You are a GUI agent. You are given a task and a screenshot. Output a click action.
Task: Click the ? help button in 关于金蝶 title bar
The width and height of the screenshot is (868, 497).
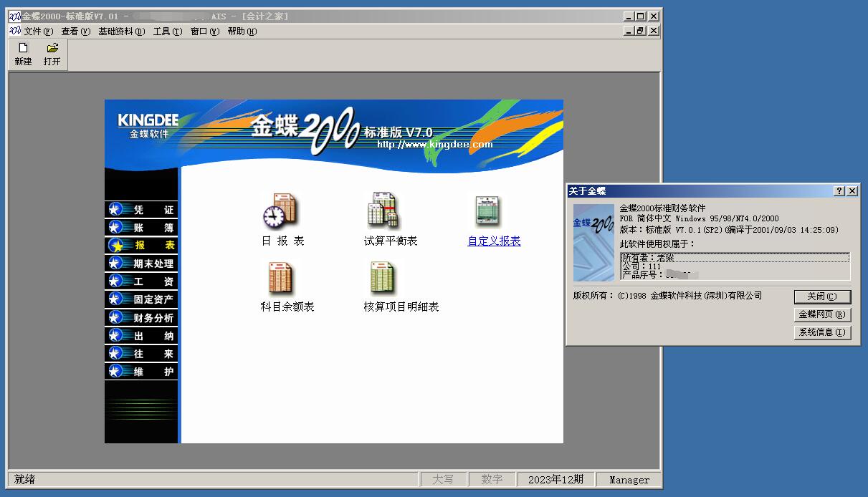(839, 191)
